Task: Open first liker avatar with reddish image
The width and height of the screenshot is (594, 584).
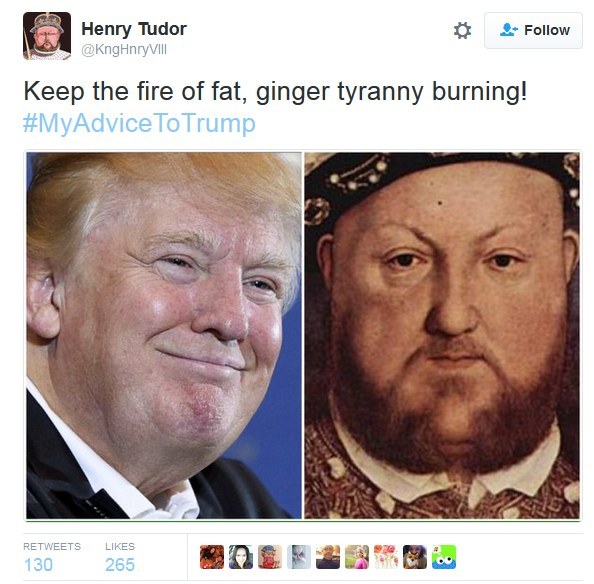Action: tap(212, 557)
